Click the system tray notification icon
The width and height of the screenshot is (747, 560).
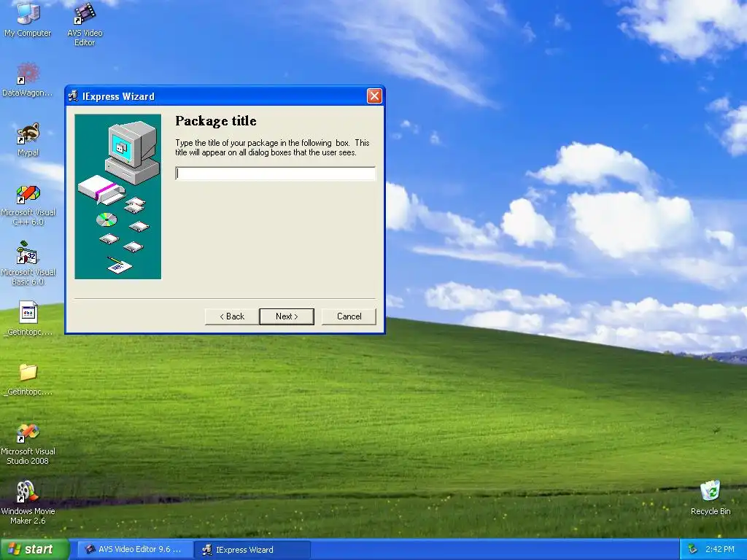(693, 550)
